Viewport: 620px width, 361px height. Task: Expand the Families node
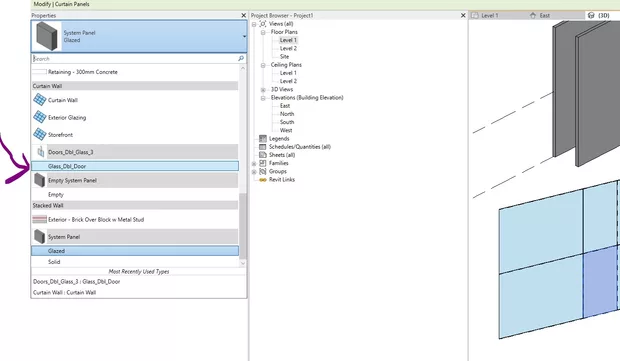coord(254,163)
